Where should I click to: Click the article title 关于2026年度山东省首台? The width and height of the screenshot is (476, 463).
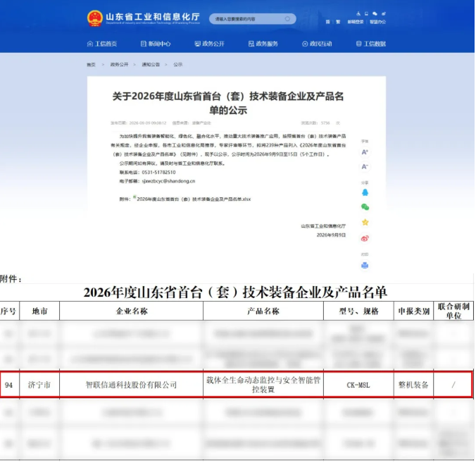tap(228, 103)
